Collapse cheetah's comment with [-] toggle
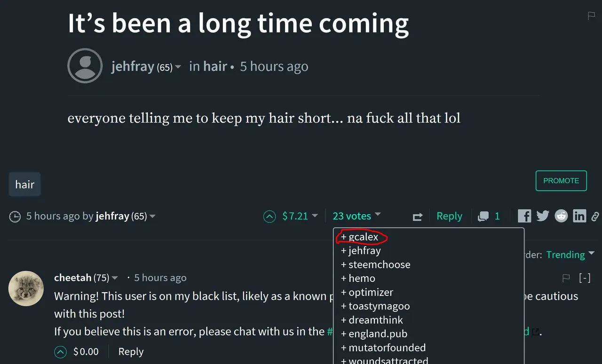Viewport: 602px width, 364px height. coord(585,278)
